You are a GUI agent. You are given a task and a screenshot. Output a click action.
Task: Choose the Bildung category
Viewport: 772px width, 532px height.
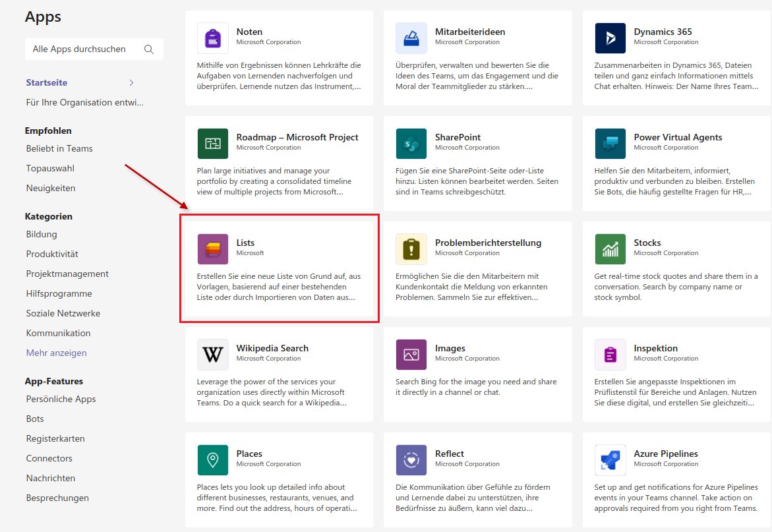pos(42,234)
